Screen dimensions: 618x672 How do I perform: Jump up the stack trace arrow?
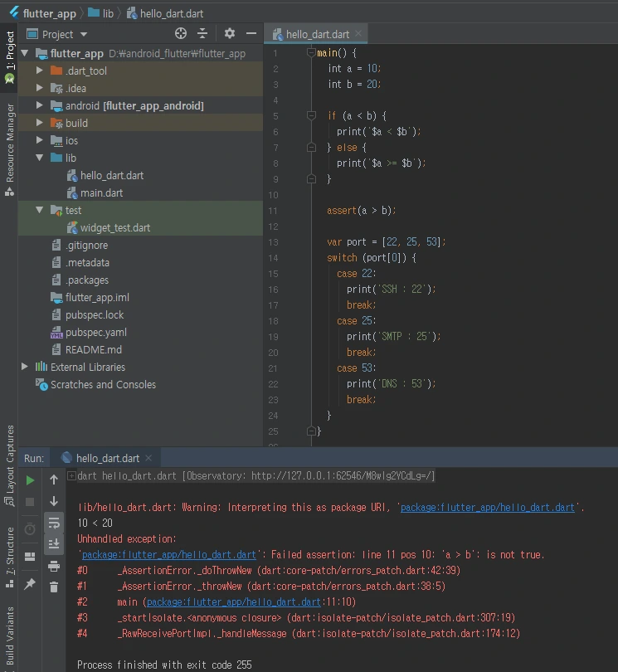pyautogui.click(x=54, y=480)
